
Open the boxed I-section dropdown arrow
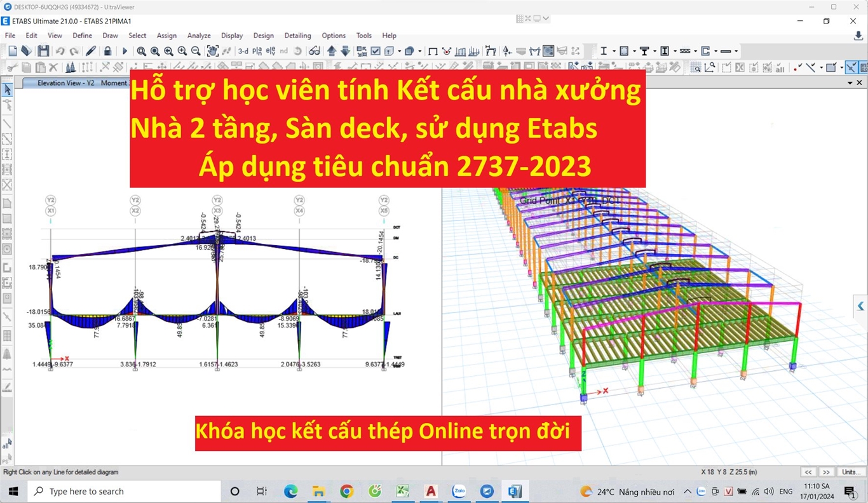675,51
